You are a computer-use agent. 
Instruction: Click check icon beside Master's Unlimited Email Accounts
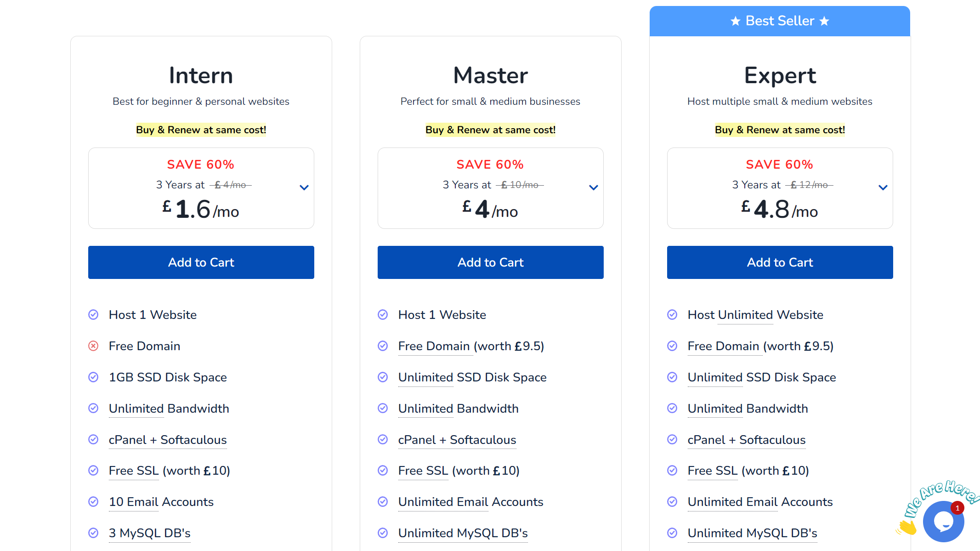tap(383, 502)
